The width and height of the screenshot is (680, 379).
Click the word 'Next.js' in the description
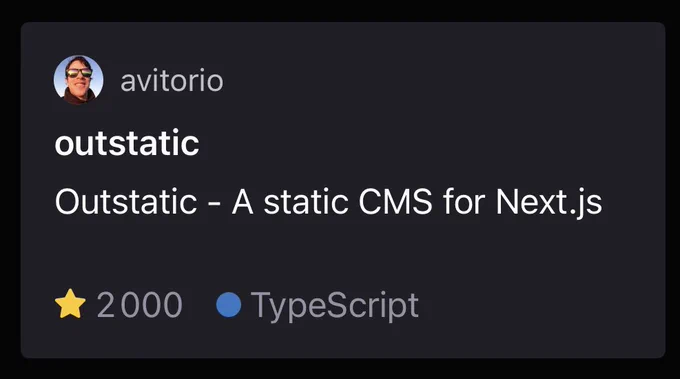549,203
